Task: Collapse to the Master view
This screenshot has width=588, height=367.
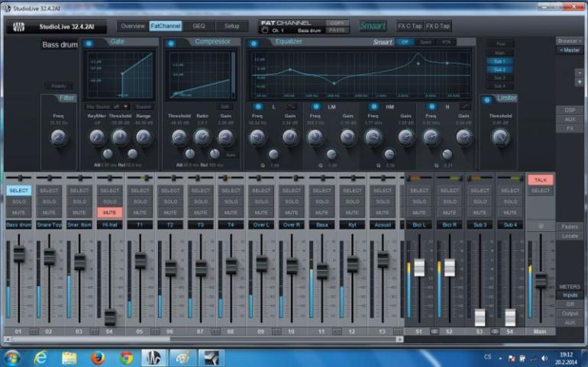Action: click(x=569, y=50)
